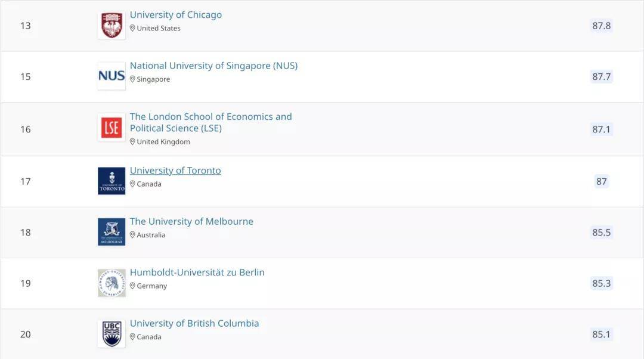644x359 pixels.
Task: Click the Humboldt-Universität seal logo
Action: click(x=112, y=283)
